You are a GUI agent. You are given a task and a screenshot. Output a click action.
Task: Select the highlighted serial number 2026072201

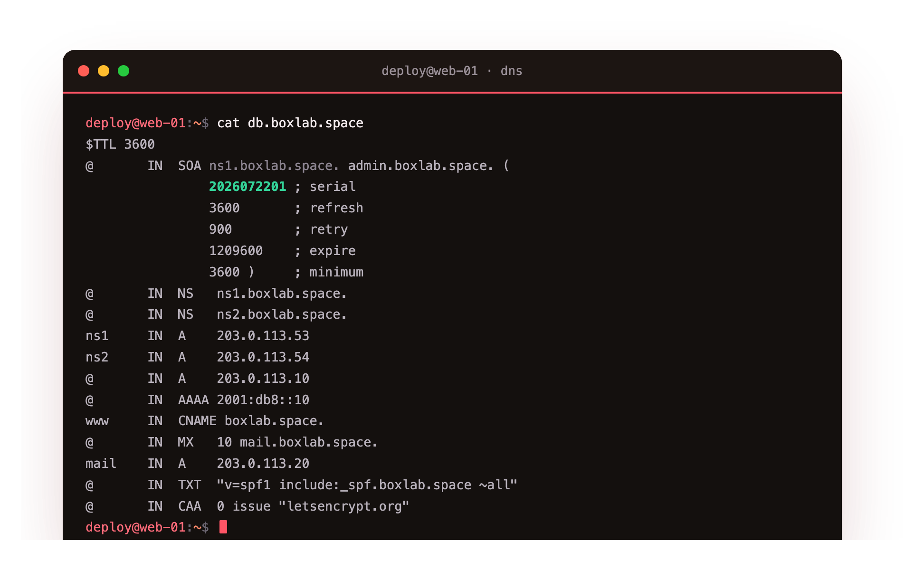tap(248, 187)
